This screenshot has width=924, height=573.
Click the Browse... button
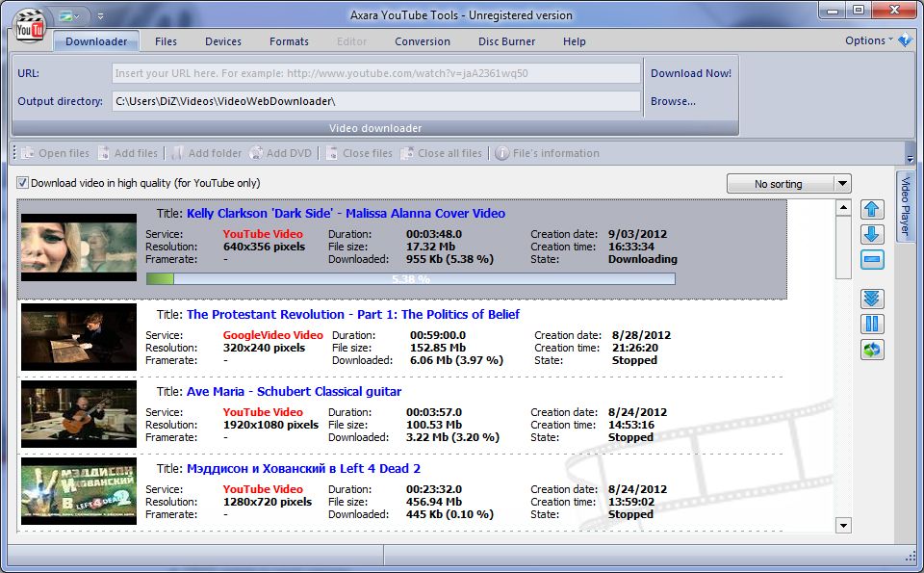pos(673,101)
